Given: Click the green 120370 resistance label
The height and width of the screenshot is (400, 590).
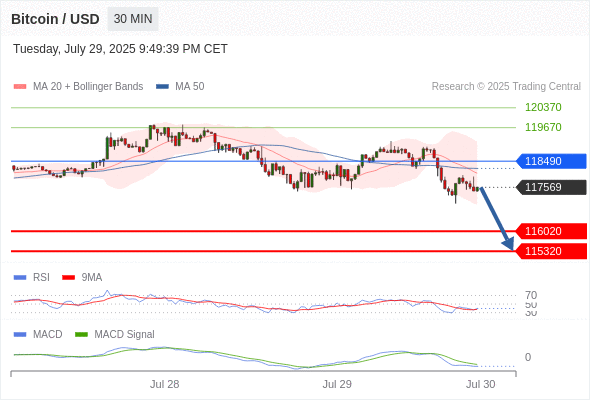Looking at the screenshot, I should (x=543, y=107).
